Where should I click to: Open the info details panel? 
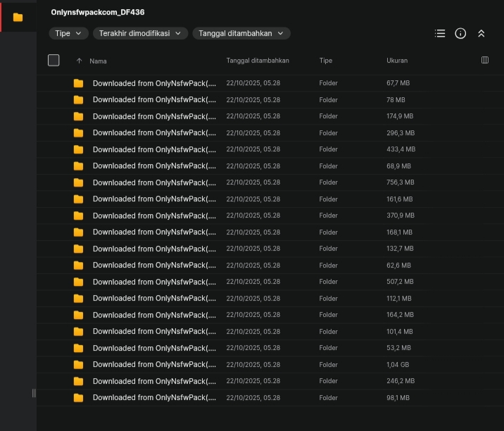click(x=460, y=33)
